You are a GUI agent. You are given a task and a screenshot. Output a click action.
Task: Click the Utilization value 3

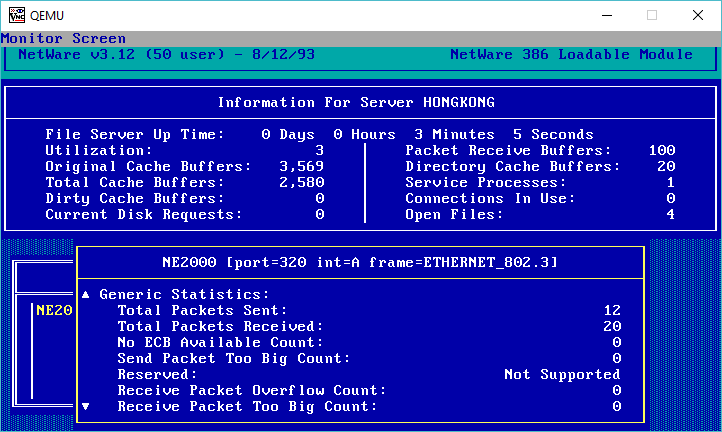pos(320,151)
